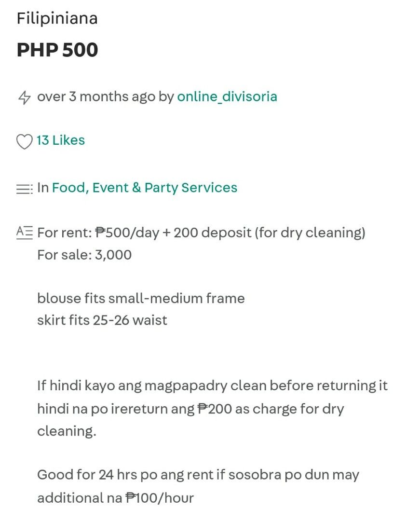Click the word "In" before category
The height and width of the screenshot is (521, 420).
[x=43, y=188]
